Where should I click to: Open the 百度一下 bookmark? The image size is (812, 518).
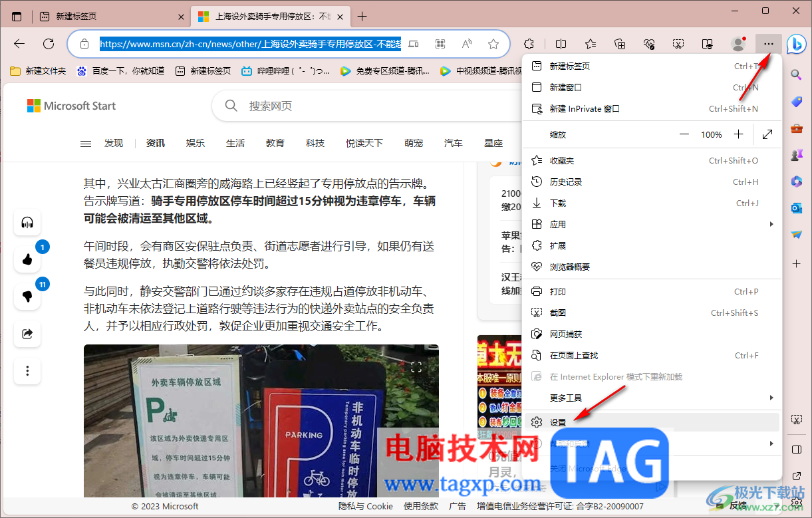(x=120, y=70)
